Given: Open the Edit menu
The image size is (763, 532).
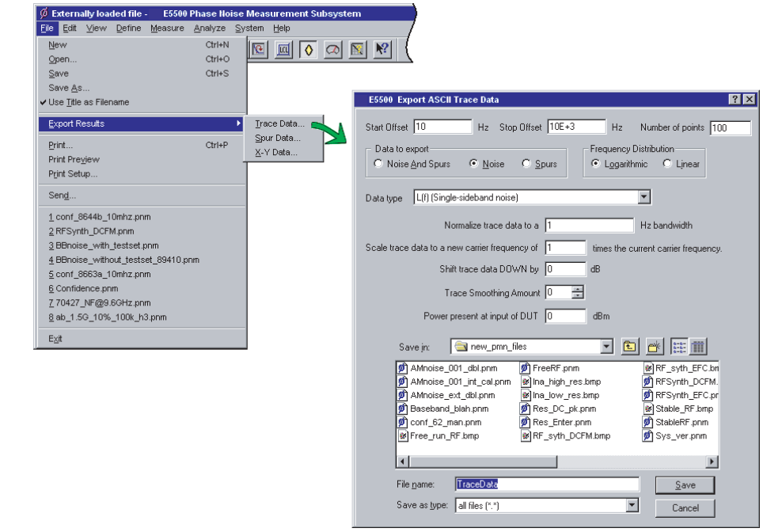Looking at the screenshot, I should tap(70, 28).
